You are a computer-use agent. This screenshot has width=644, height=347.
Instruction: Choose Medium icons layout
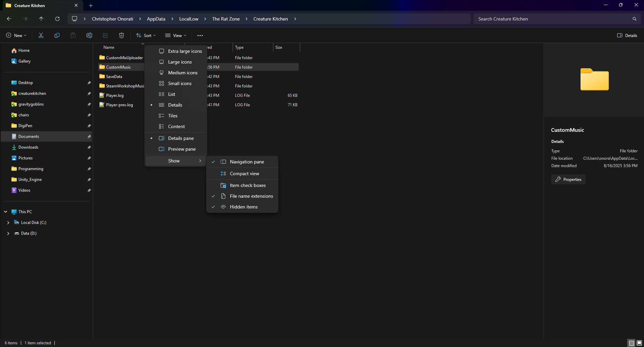(x=176, y=73)
